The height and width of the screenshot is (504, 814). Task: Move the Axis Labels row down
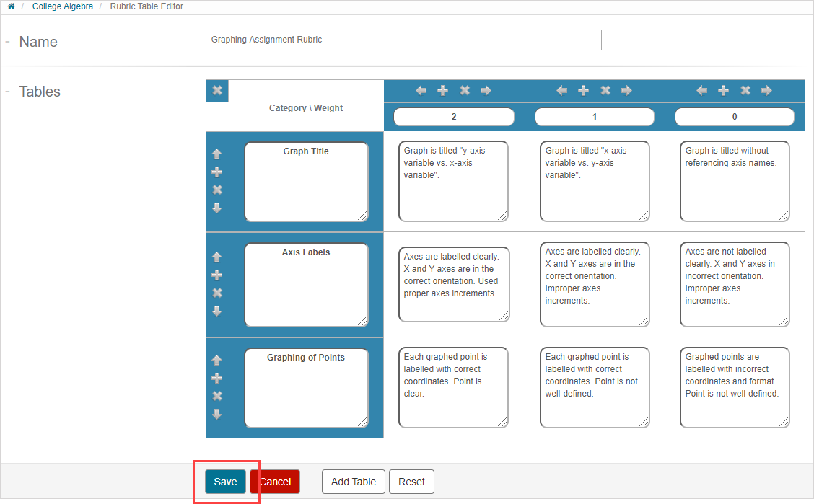point(216,311)
